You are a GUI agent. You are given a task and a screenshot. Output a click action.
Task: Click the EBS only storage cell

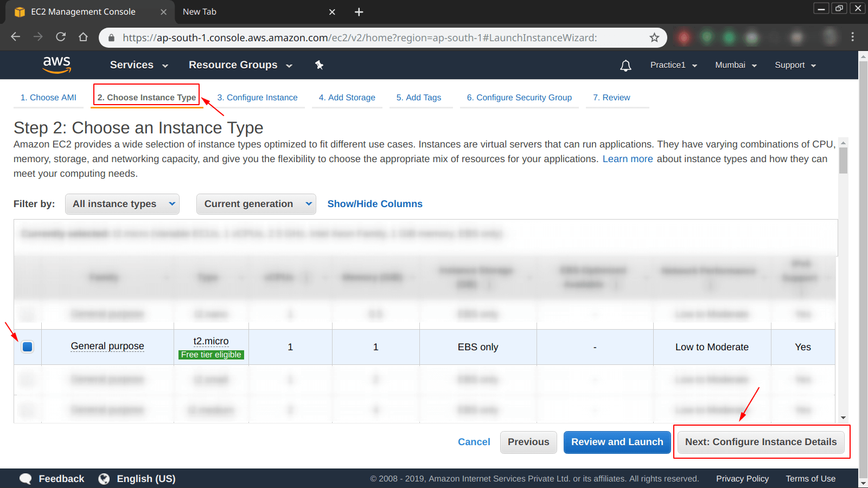click(x=478, y=347)
